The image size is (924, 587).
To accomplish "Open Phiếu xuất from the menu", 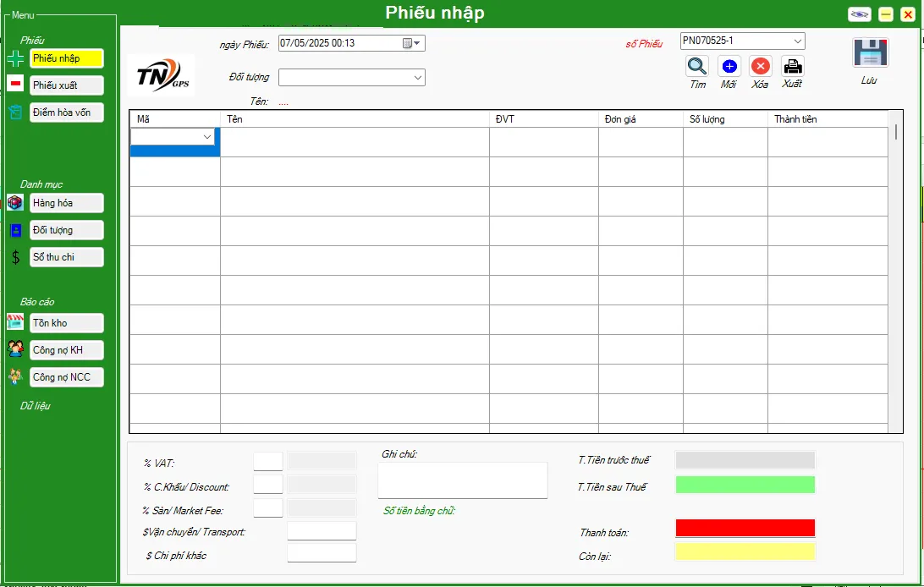I will pos(66,85).
